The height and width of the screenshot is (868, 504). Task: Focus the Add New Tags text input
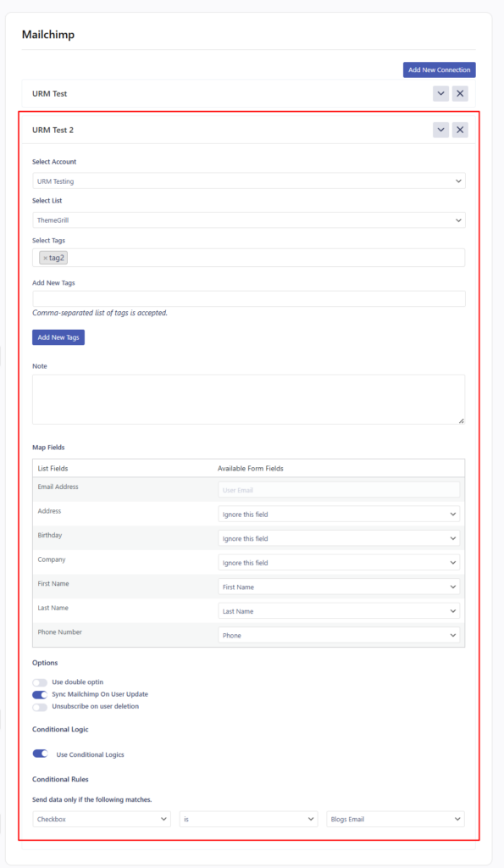[x=248, y=299]
